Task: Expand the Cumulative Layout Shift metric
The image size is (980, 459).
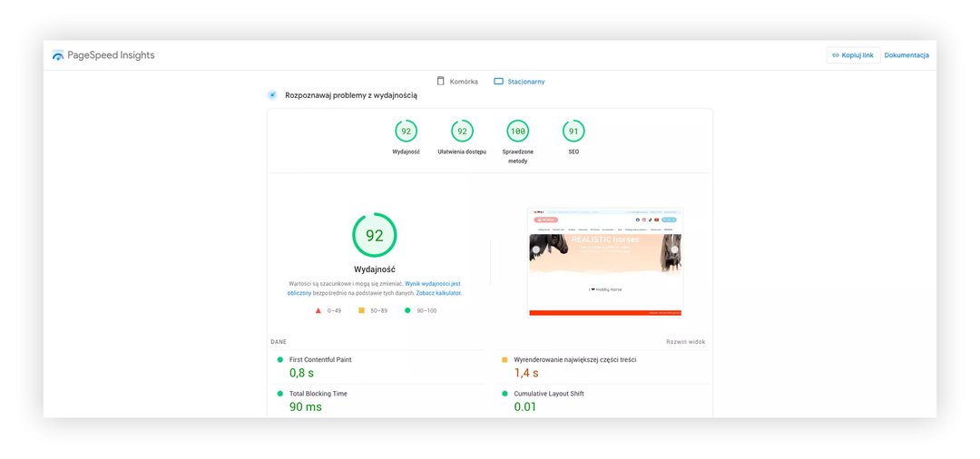Action: pyautogui.click(x=548, y=394)
